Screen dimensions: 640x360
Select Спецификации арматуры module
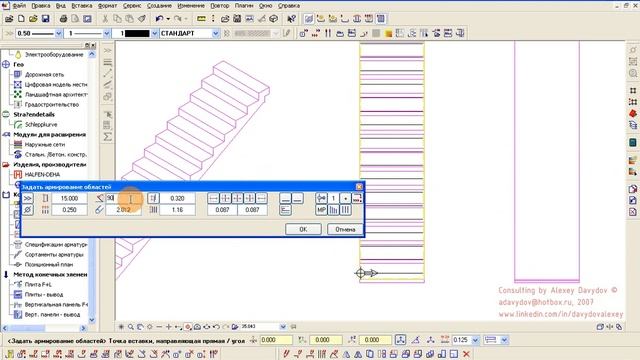tap(56, 244)
